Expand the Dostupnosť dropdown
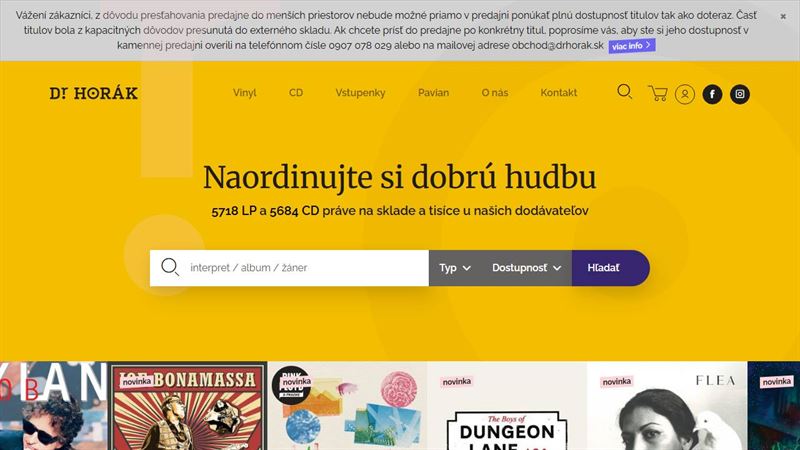 [527, 268]
